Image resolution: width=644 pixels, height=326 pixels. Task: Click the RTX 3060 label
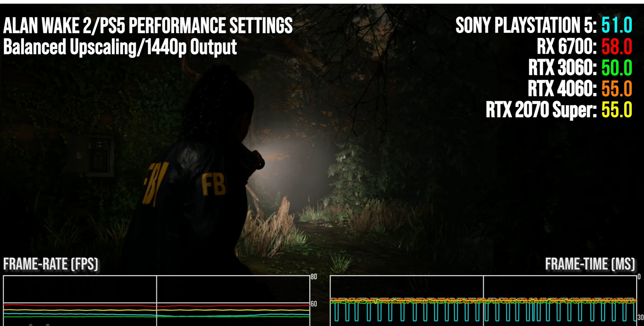point(562,68)
